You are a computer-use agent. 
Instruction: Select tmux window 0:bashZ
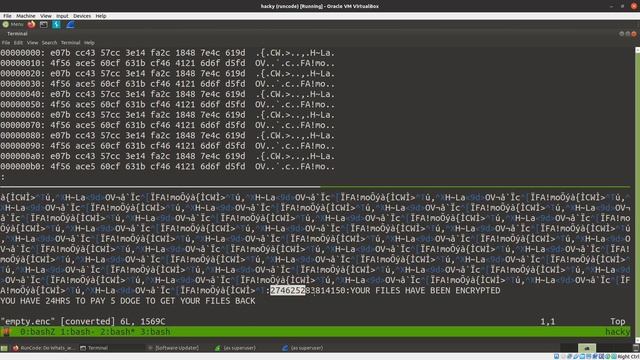click(x=38, y=332)
